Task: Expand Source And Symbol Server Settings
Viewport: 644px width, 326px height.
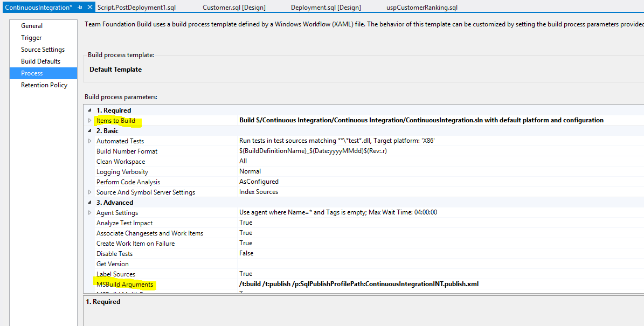Action: (x=90, y=192)
